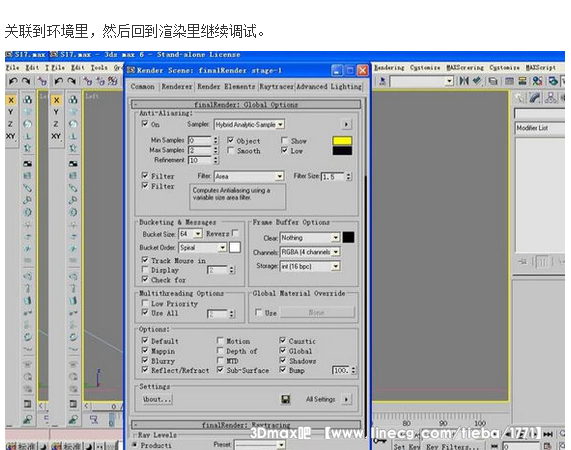571x450 pixels.
Task: Toggle the Anti-Aliasing On checkbox
Action: click(145, 124)
